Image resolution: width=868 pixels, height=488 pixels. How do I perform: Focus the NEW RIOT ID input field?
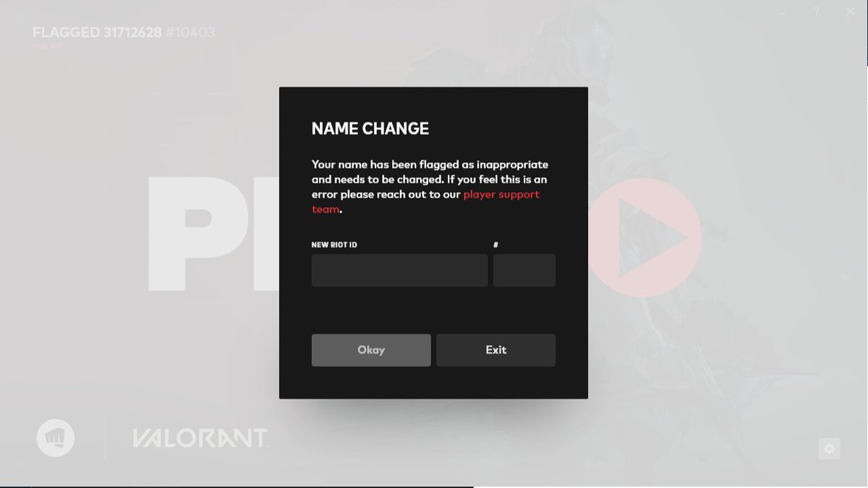coord(399,270)
